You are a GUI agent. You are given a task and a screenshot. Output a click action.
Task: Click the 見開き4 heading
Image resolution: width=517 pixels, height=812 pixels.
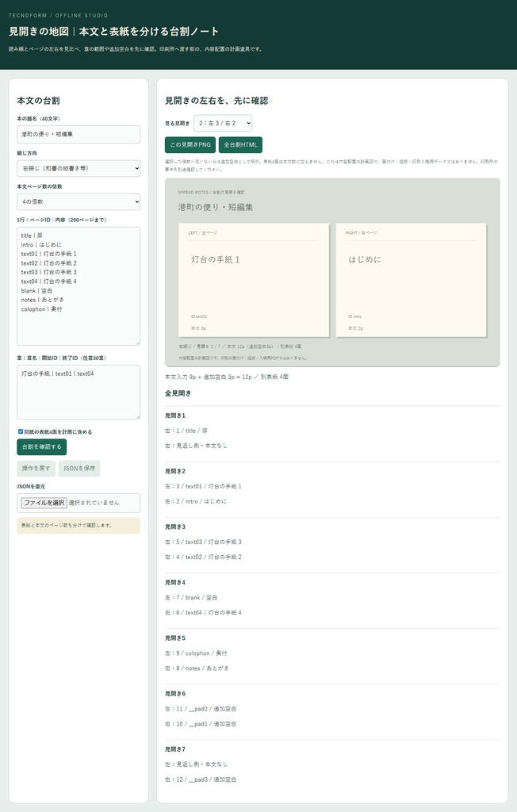point(175,583)
